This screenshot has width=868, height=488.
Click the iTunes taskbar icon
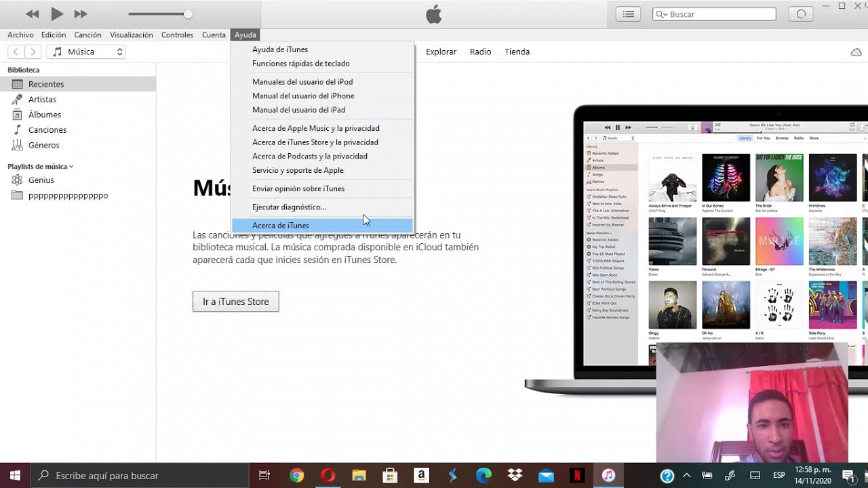(x=608, y=475)
